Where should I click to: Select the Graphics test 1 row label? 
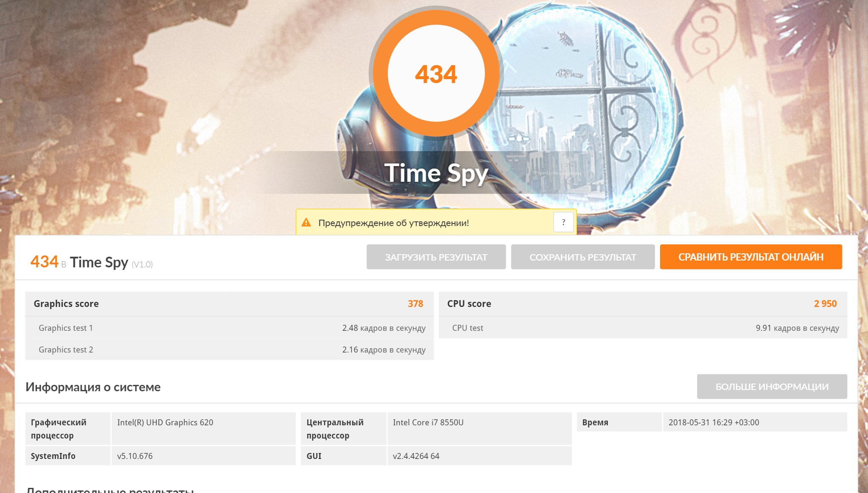66,328
